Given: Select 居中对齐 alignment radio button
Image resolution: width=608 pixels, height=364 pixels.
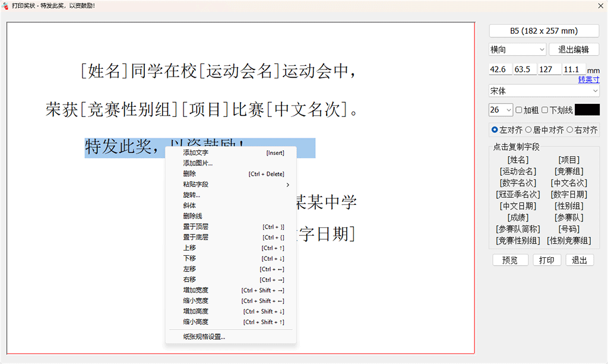Looking at the screenshot, I should point(528,130).
